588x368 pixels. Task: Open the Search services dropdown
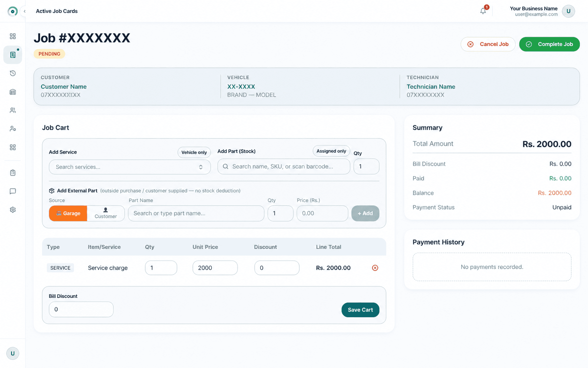(x=130, y=167)
